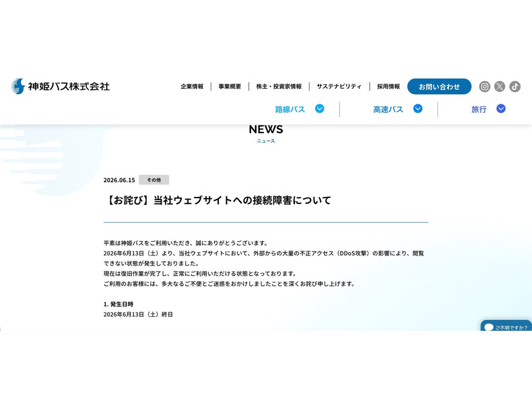Open the ご不明ですか chat widget

pos(506,326)
